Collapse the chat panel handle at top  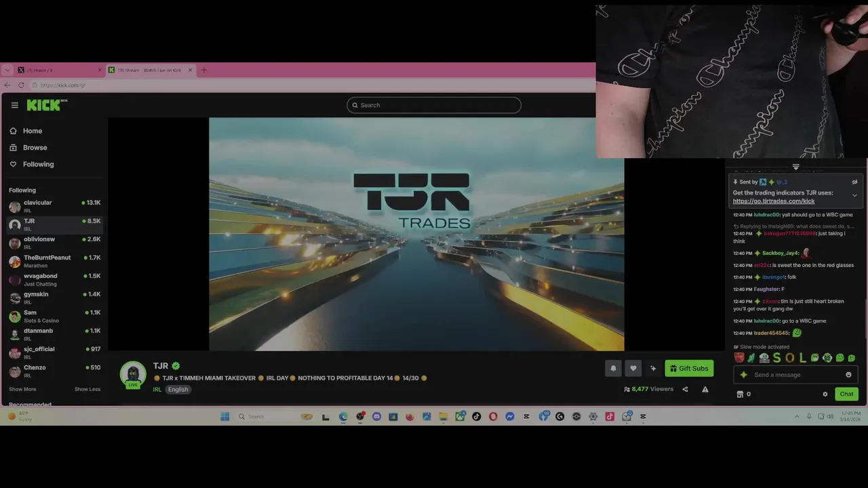[796, 166]
